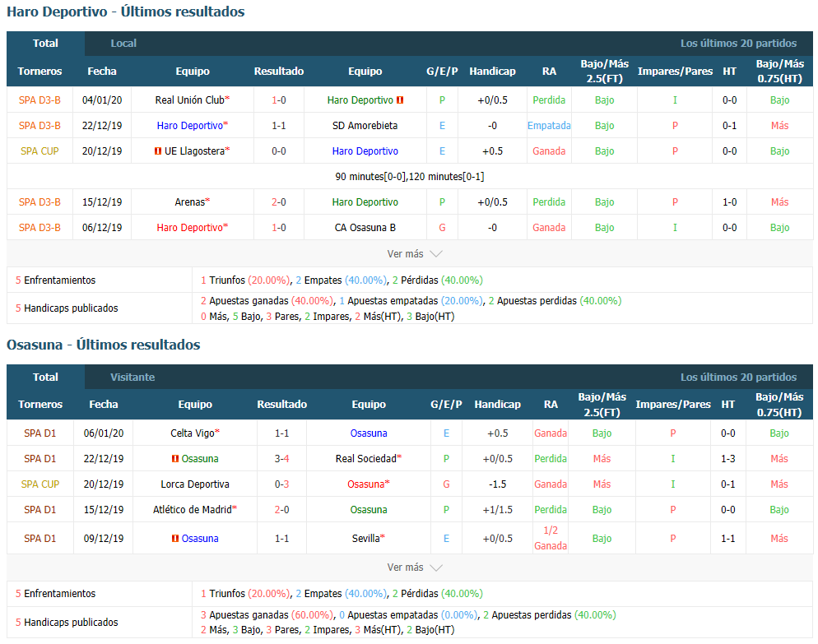
Task: Open Real Sociedad team link
Action: [365, 459]
